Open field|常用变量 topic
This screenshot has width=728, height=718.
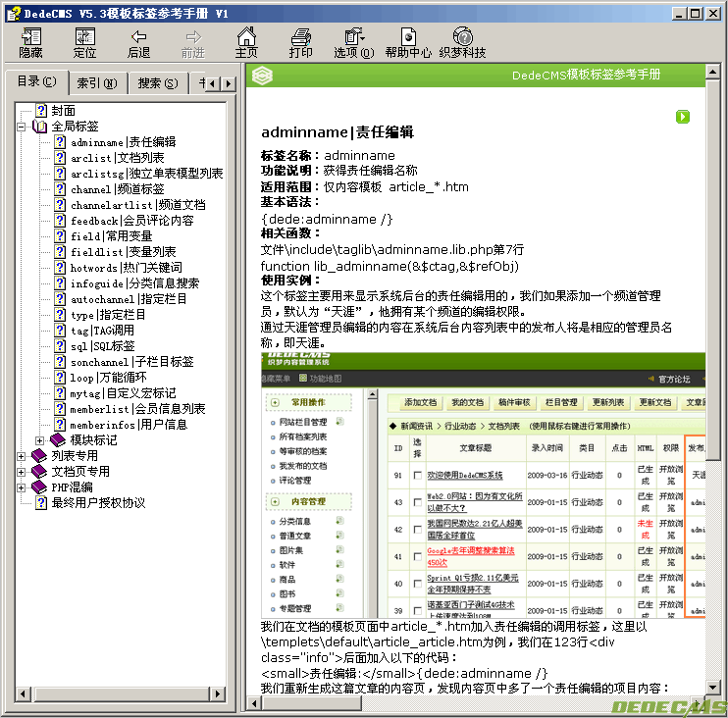(112, 236)
